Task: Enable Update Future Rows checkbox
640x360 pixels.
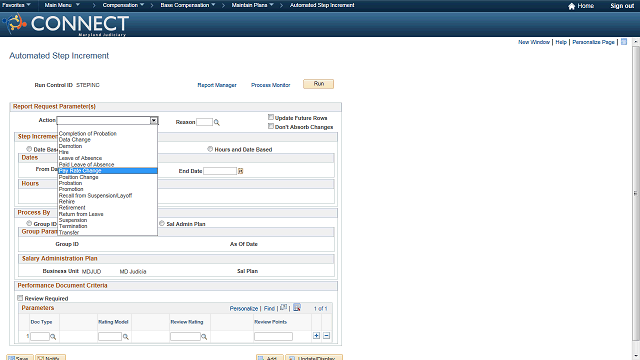Action: (271, 117)
